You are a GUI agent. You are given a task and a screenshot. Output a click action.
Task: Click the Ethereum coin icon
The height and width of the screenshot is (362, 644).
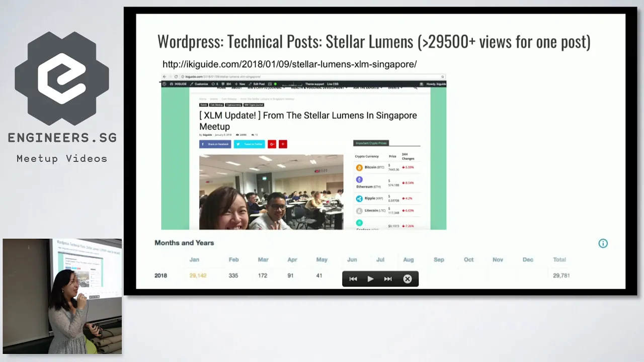point(359,179)
